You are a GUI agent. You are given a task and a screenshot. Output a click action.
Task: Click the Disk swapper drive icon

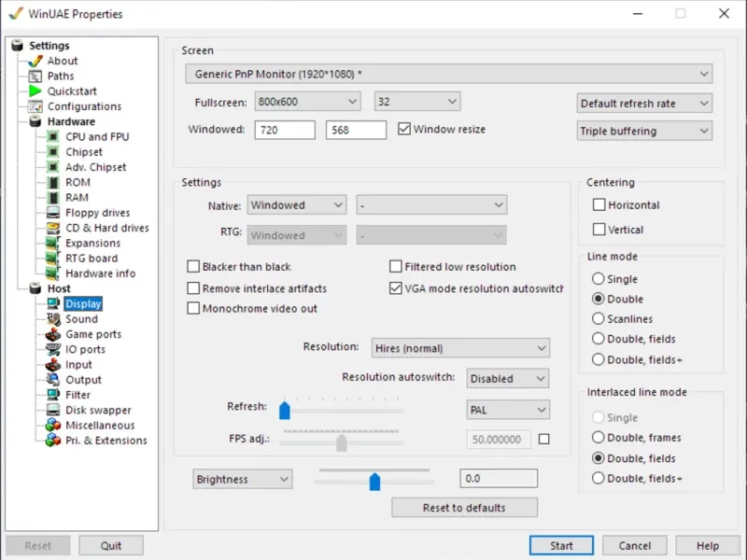pos(53,410)
